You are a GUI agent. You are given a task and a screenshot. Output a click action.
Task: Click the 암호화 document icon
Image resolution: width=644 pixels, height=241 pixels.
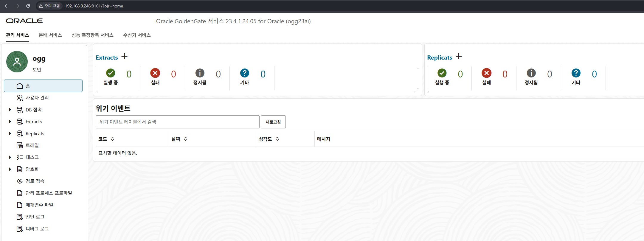(20, 169)
